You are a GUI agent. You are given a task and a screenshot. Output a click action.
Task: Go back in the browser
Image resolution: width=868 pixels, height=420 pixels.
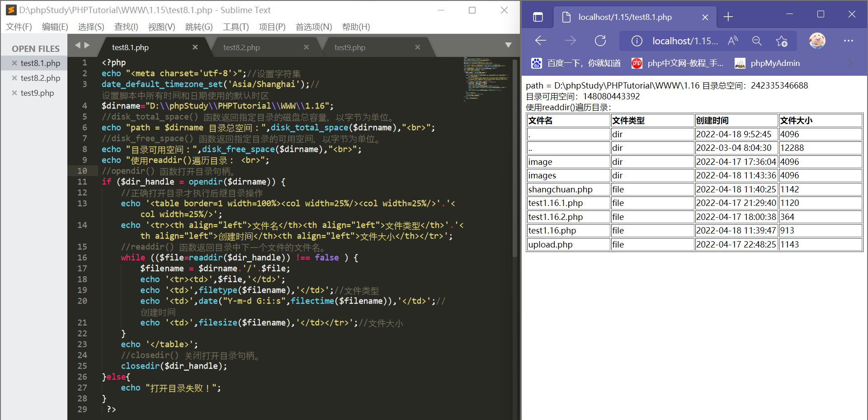point(541,41)
